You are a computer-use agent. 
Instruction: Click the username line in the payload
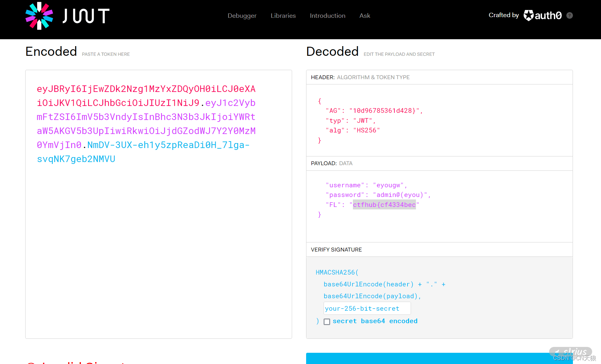tap(366, 185)
